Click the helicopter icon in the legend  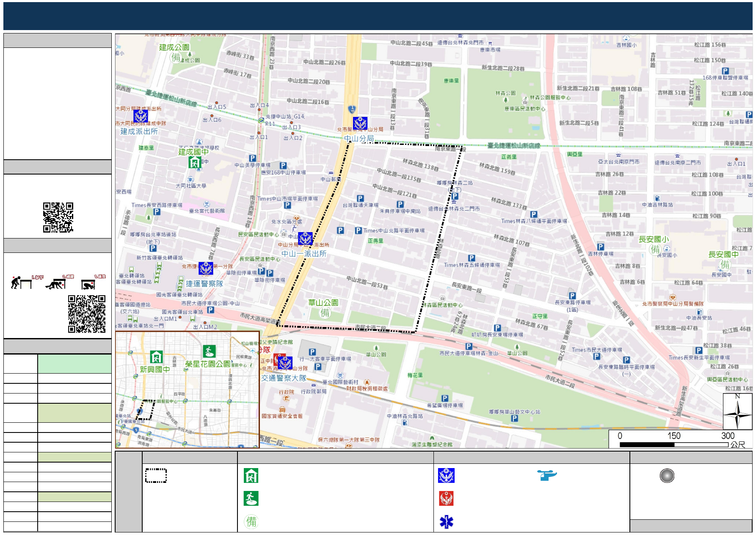[x=547, y=475]
